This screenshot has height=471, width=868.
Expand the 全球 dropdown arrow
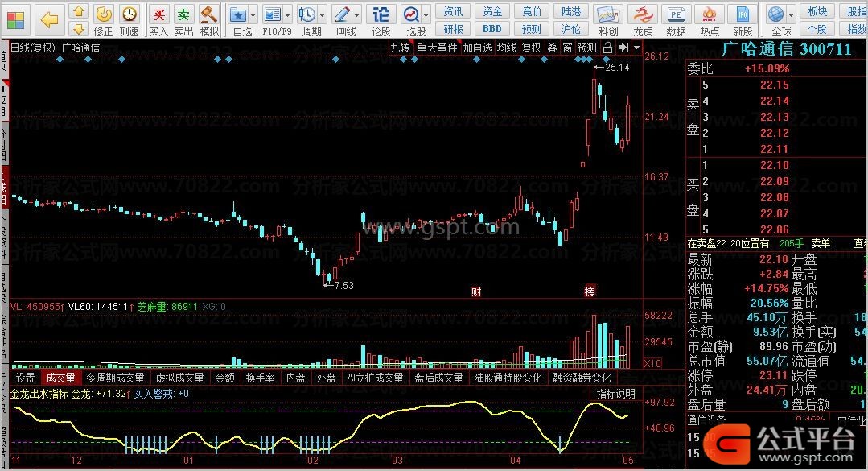coord(791,15)
